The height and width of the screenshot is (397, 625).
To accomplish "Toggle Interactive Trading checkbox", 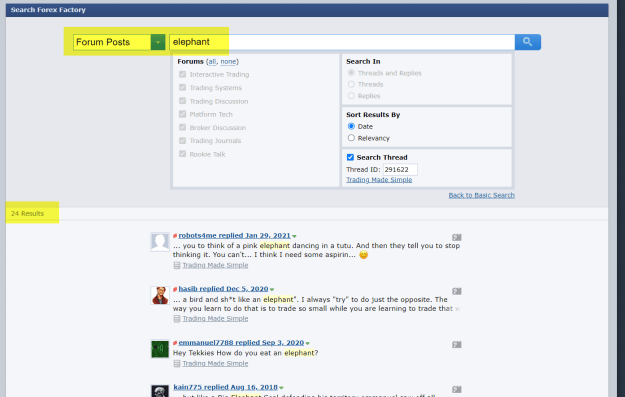I will coord(183,74).
